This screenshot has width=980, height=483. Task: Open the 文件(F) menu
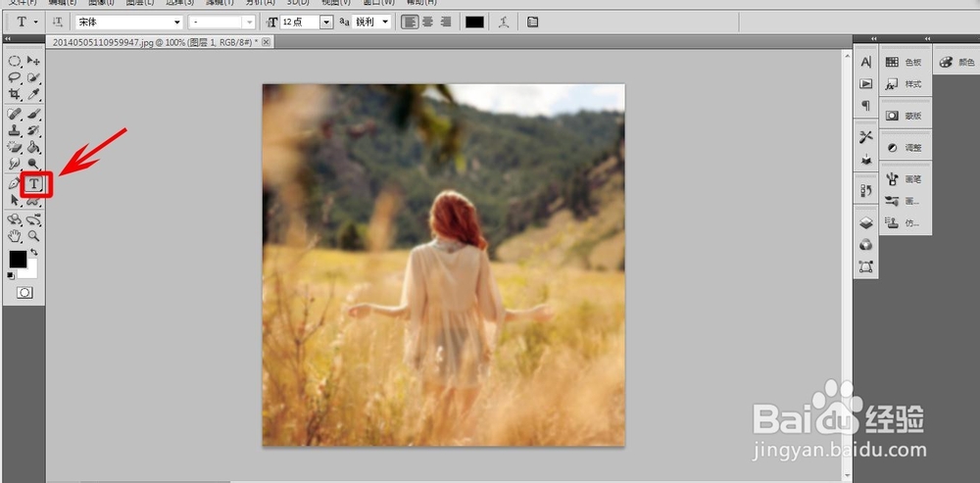point(23,3)
